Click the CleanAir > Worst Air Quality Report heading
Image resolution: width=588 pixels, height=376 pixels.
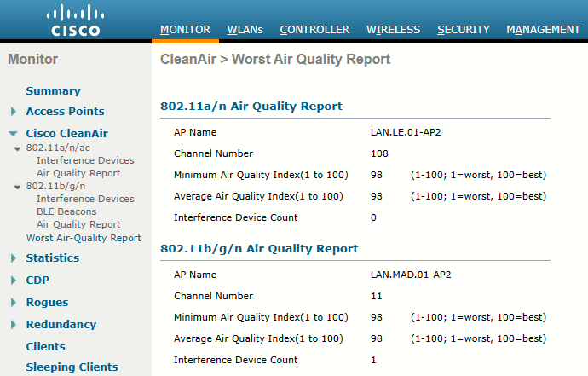click(x=275, y=60)
